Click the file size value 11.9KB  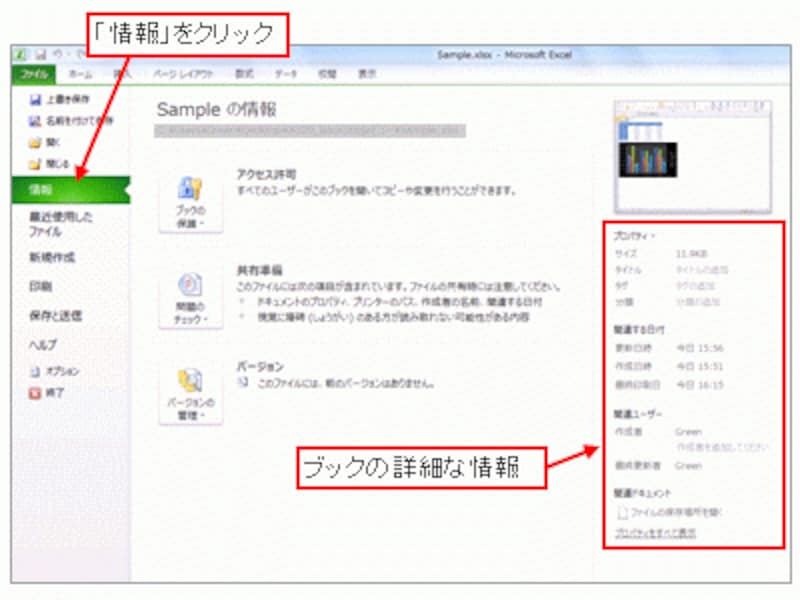click(x=691, y=254)
